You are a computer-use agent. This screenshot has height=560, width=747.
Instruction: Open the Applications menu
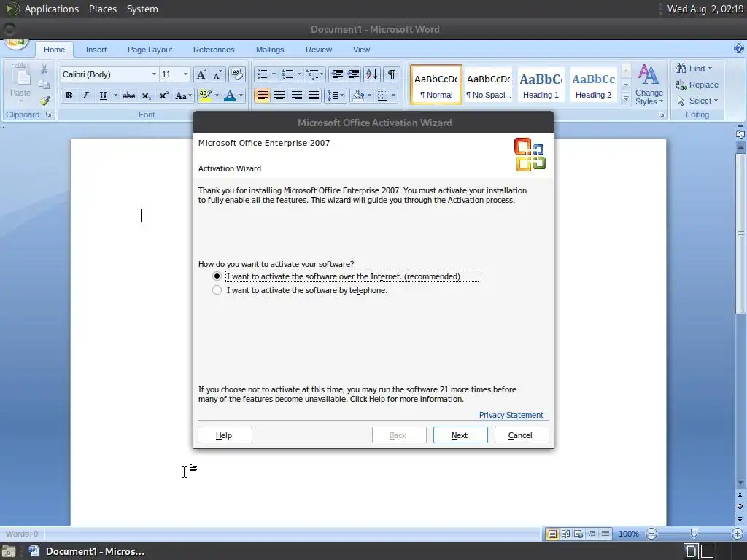52,9
